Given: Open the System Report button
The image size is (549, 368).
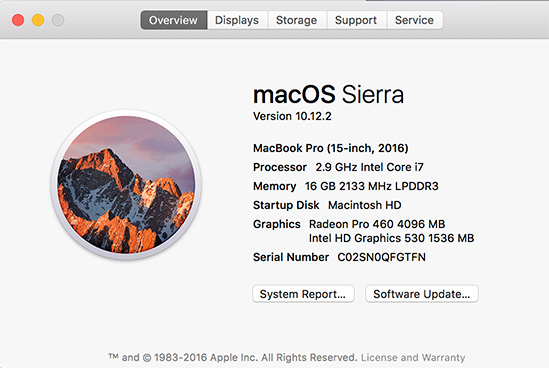Looking at the screenshot, I should [303, 294].
